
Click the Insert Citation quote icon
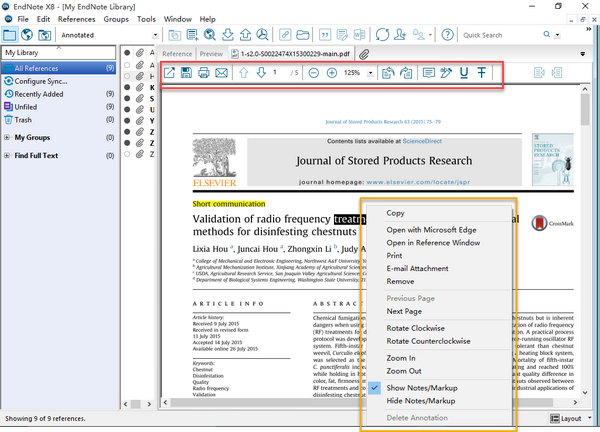(x=325, y=35)
